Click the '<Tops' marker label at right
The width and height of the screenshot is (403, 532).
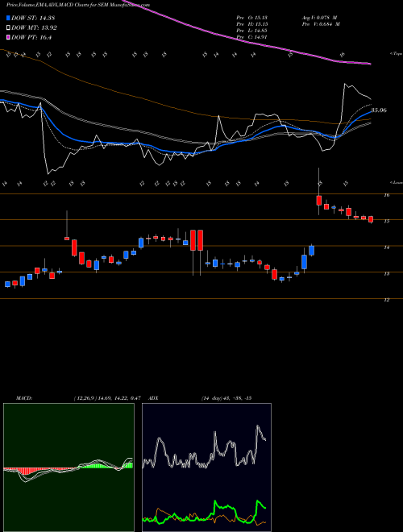click(396, 54)
